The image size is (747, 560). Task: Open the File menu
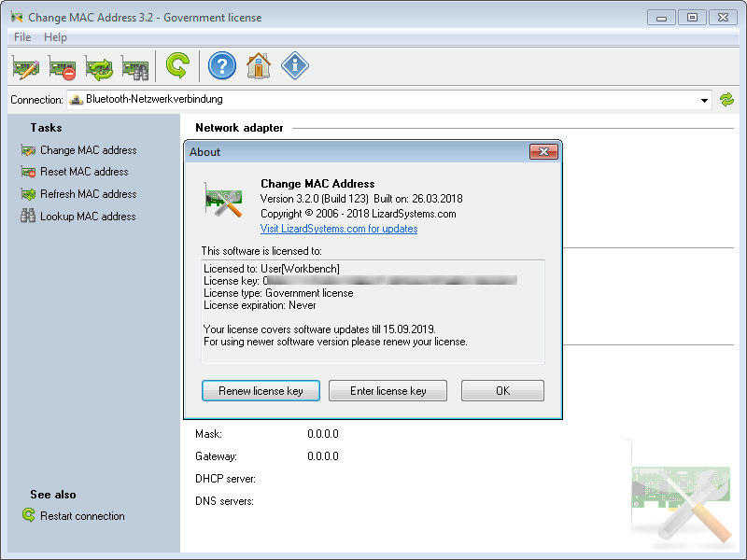coord(22,37)
